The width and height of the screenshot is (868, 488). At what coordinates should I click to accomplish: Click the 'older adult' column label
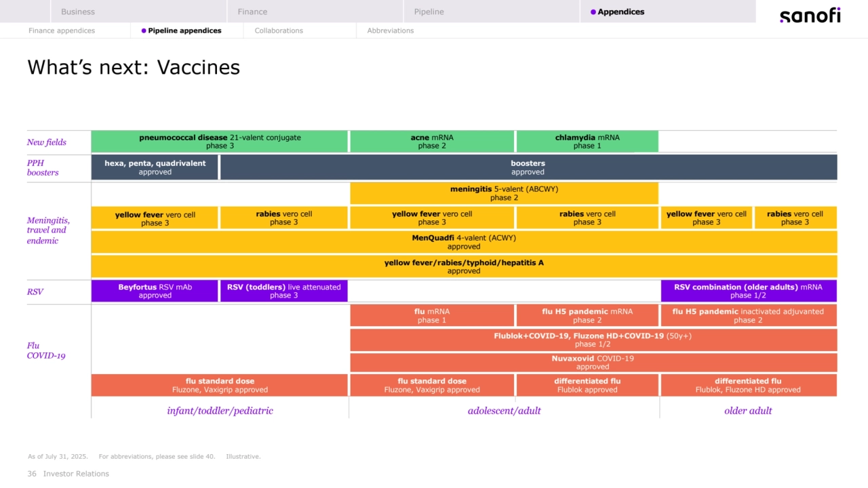(x=748, y=410)
